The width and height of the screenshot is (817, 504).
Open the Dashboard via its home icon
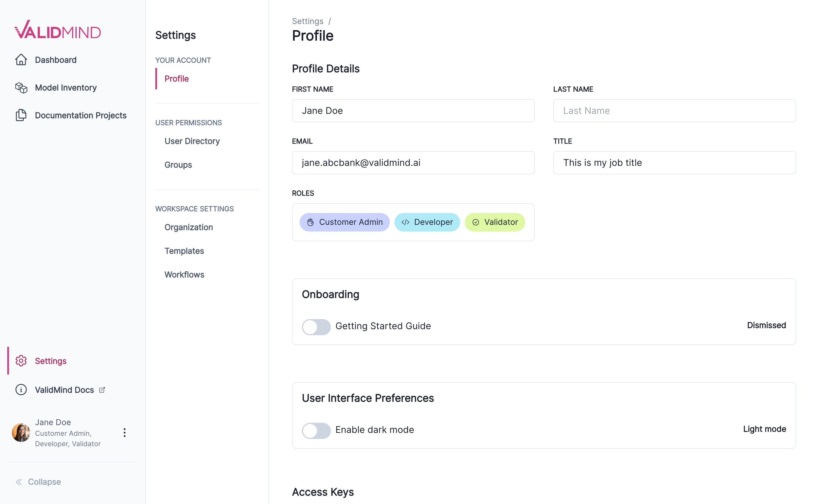point(21,60)
